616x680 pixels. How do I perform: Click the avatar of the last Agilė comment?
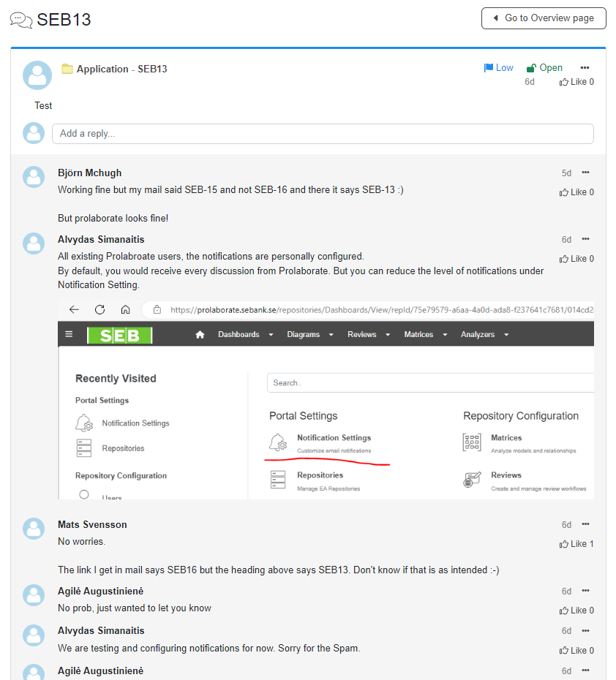34,672
